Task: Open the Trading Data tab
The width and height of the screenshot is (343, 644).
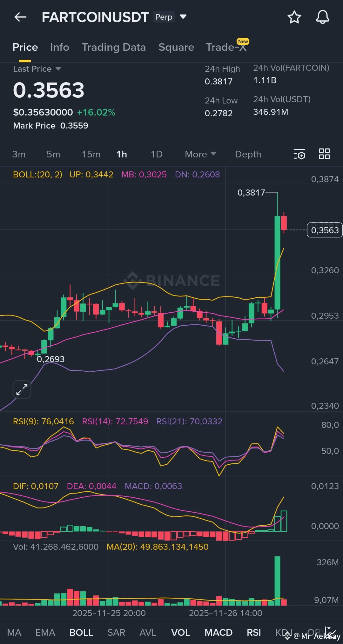Action: click(114, 47)
